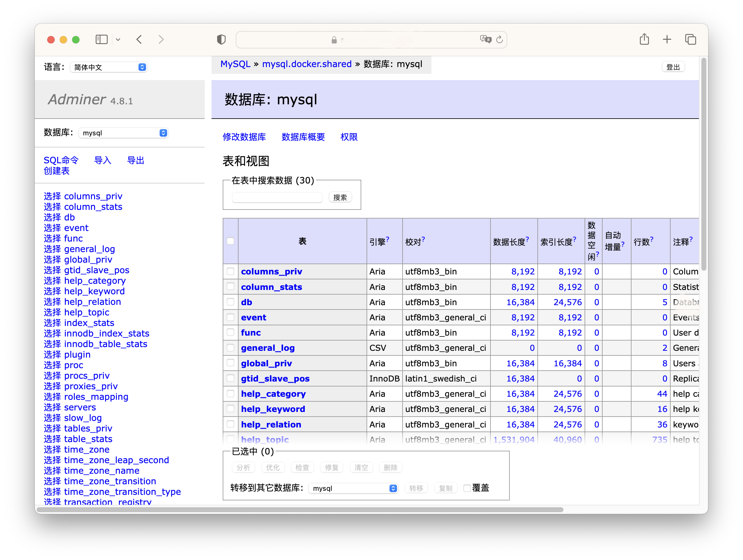The image size is (743, 560).
Task: Click mysql.docker.shared breadcrumb link
Action: point(307,64)
